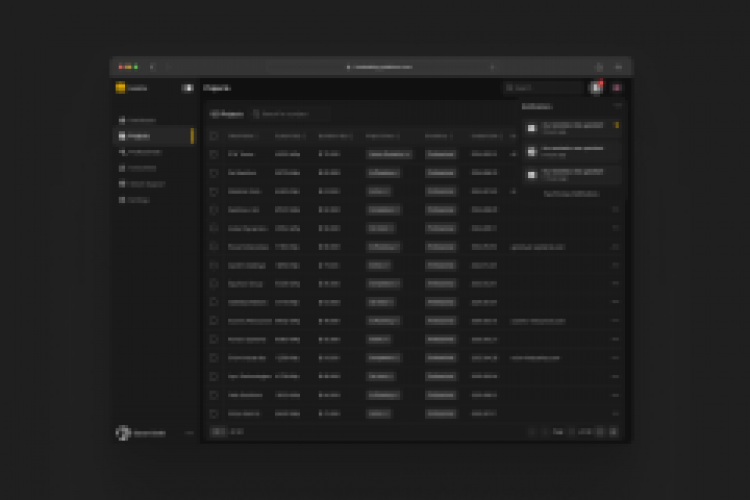Click the link below the notification list
The width and height of the screenshot is (750, 500).
click(571, 194)
